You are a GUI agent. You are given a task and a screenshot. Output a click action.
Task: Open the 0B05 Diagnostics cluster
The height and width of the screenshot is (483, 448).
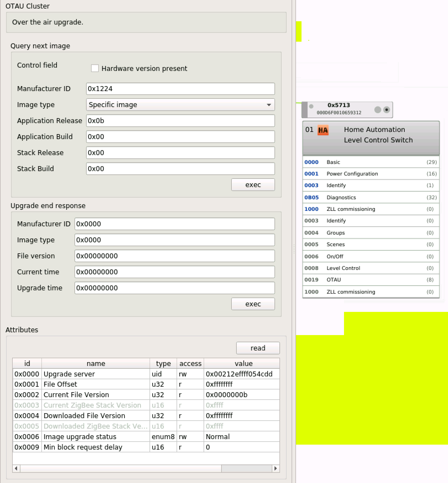(371, 197)
